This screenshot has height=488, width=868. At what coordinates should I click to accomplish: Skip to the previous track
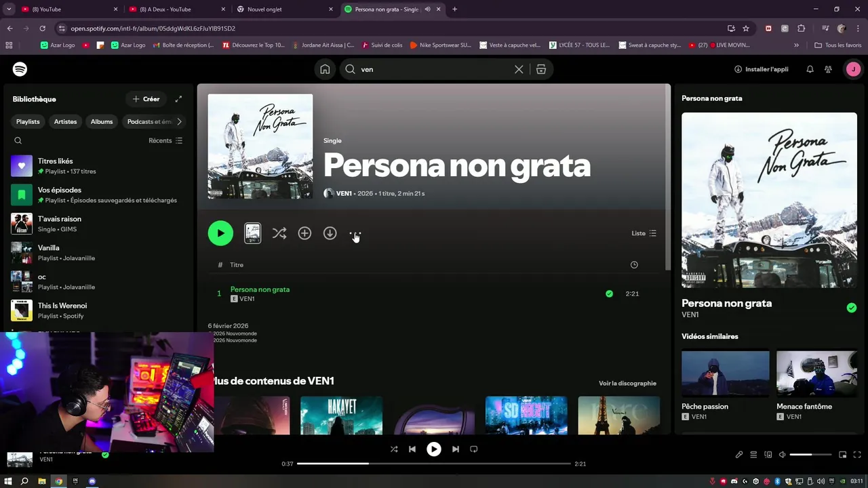coord(412,449)
